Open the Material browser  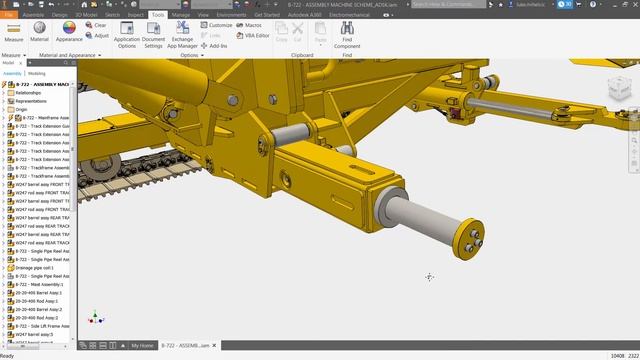click(39, 32)
